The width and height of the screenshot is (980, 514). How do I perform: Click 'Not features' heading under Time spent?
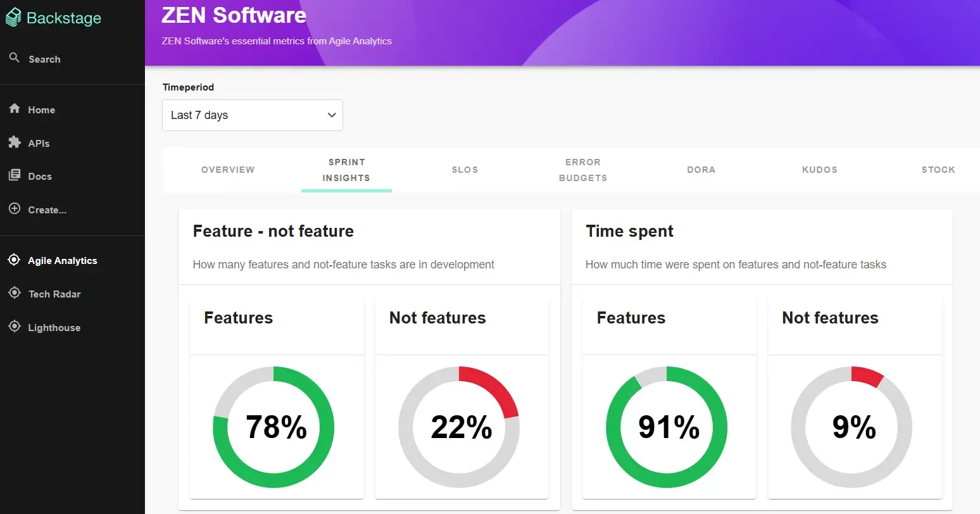pyautogui.click(x=830, y=318)
